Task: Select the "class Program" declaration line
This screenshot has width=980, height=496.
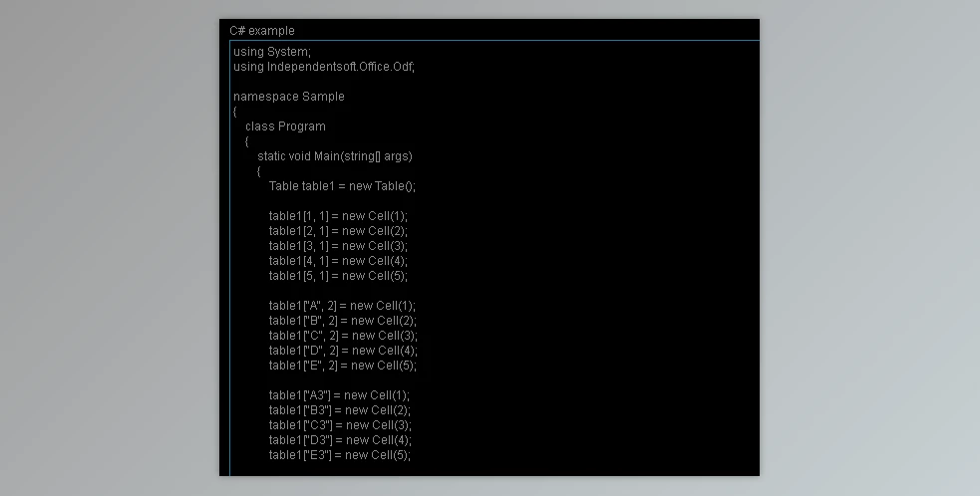Action: coord(285,126)
